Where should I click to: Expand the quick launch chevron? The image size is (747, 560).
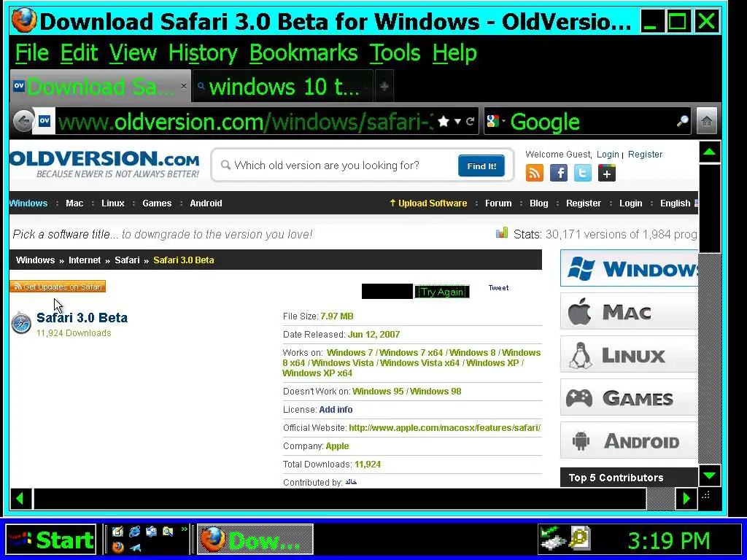pos(185,529)
